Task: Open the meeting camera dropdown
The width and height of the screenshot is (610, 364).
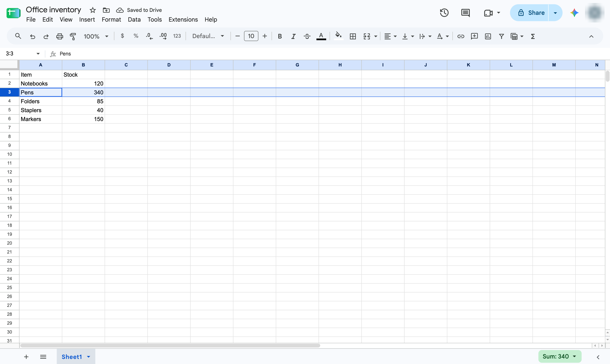Action: pos(498,12)
